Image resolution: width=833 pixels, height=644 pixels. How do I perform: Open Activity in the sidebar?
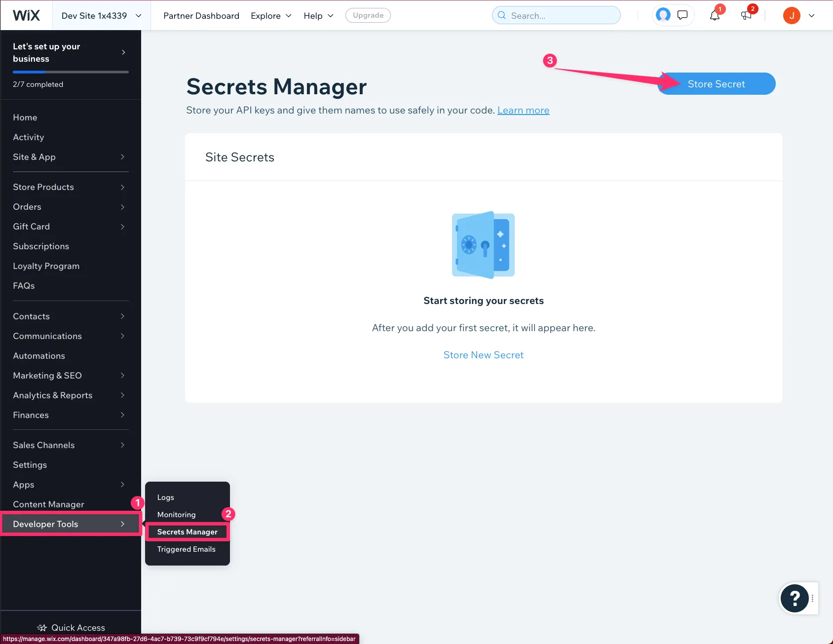(29, 137)
